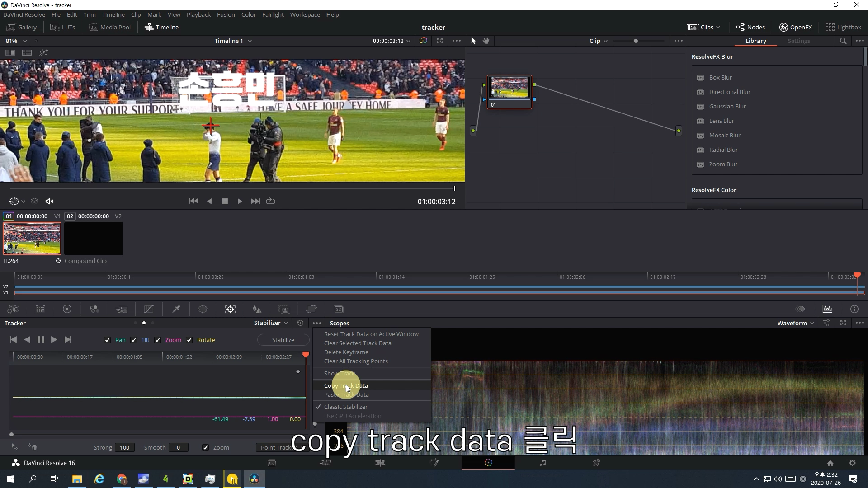
Task: Open the Color Wheels palette icon
Action: [67, 309]
